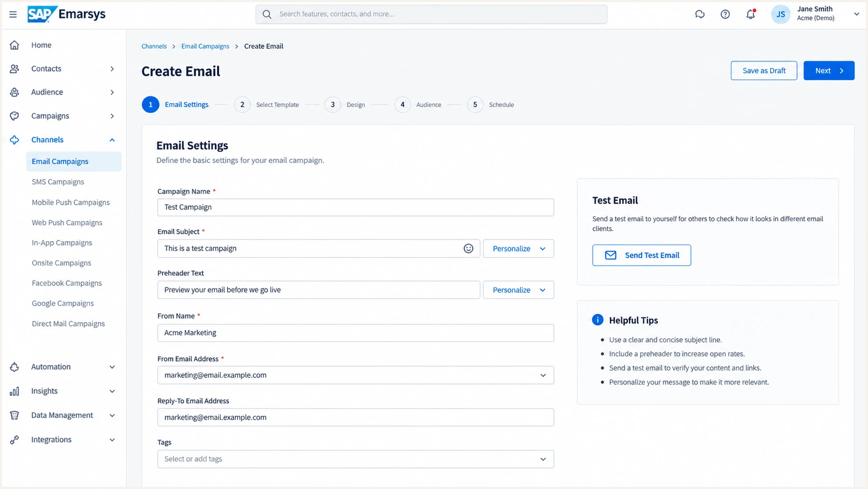
Task: Click the SAP Emarsys logo
Action: click(x=66, y=14)
